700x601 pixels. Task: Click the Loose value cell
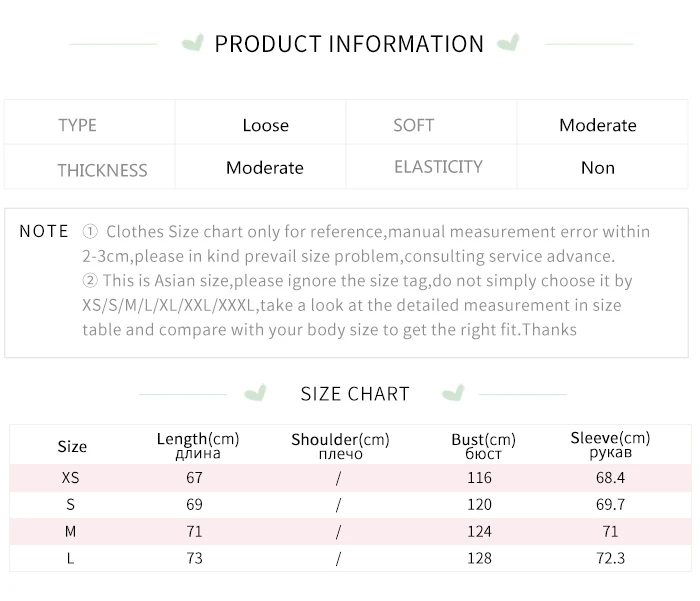(x=265, y=125)
